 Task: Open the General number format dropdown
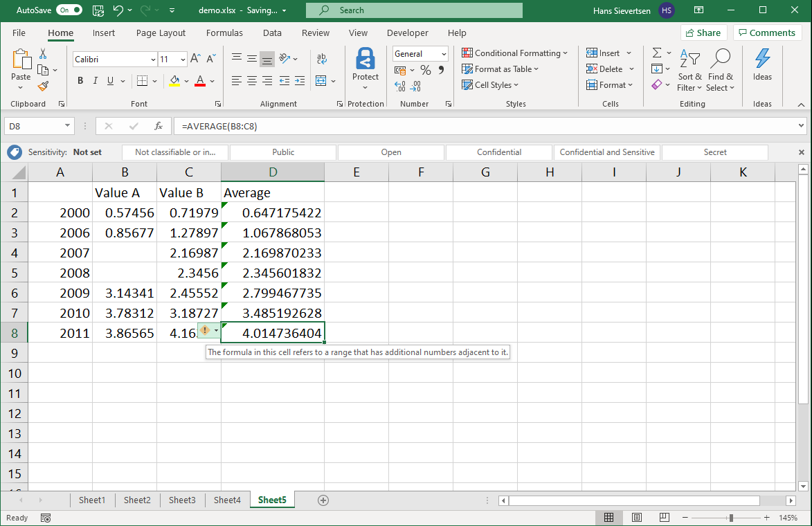tap(444, 54)
